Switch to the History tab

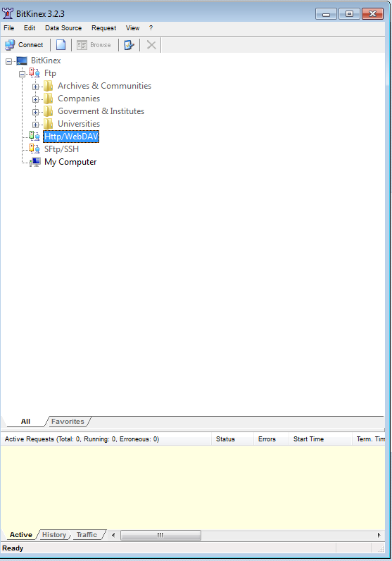click(x=54, y=534)
